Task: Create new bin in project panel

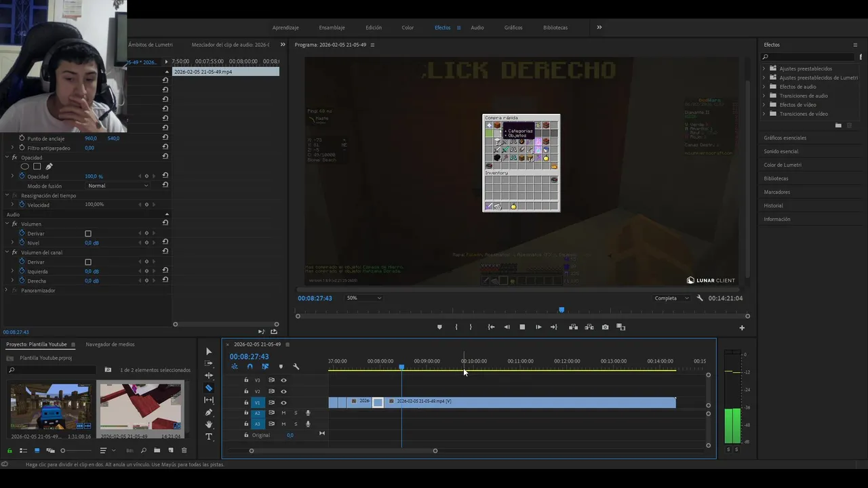Action: [157, 451]
